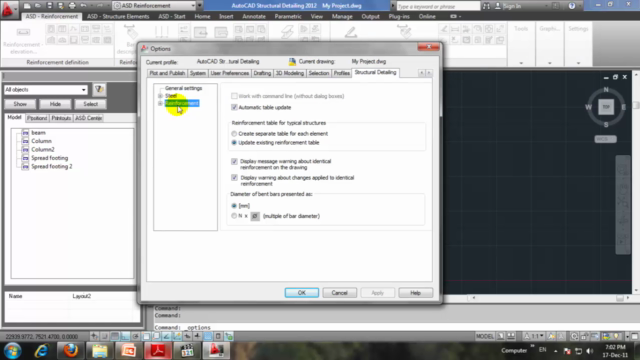Viewport: 640px width, 360px height.
Task: Switch to User Preferences tab
Action: (x=229, y=73)
